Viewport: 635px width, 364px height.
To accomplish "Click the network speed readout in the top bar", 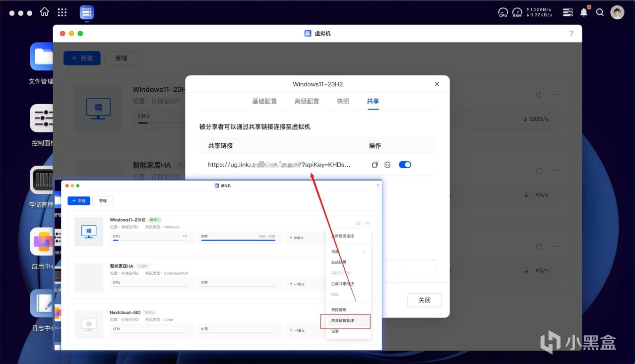I will 539,12.
